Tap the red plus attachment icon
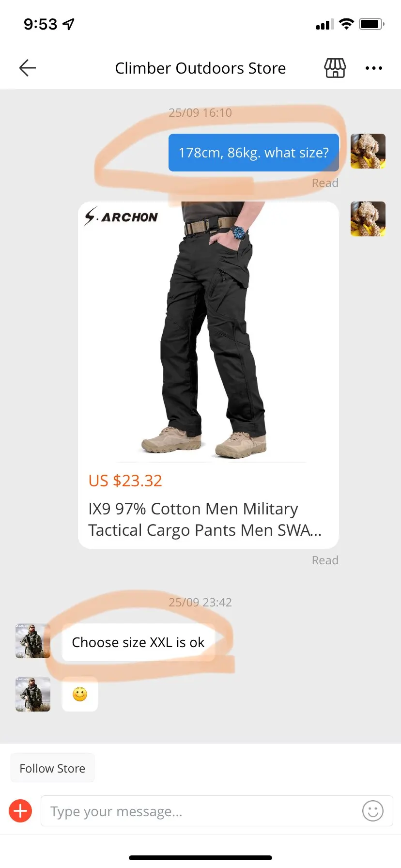Viewport: 401px width, 868px height. pyautogui.click(x=20, y=811)
